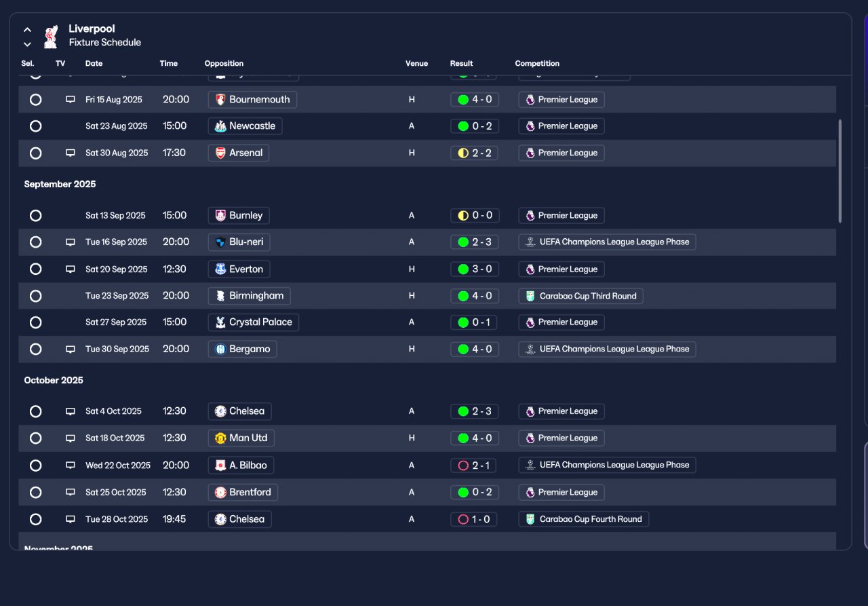Open the Everton opposition button
The height and width of the screenshot is (606, 868).
239,269
